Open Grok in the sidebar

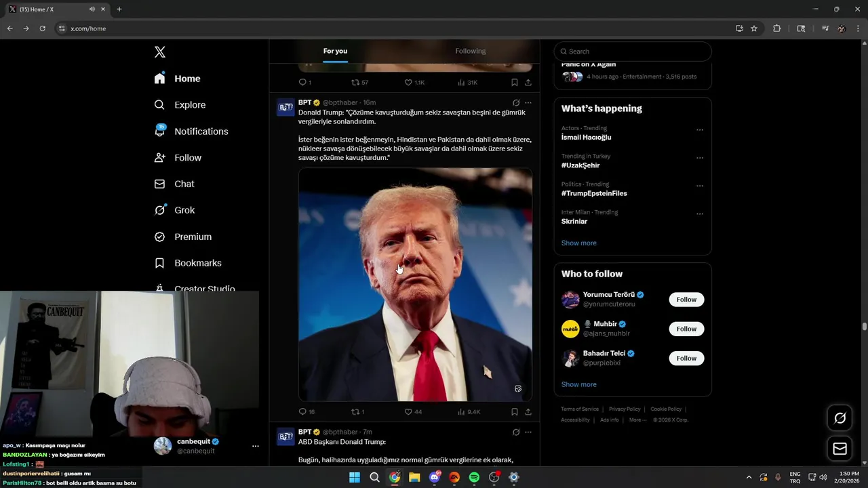coord(174,210)
